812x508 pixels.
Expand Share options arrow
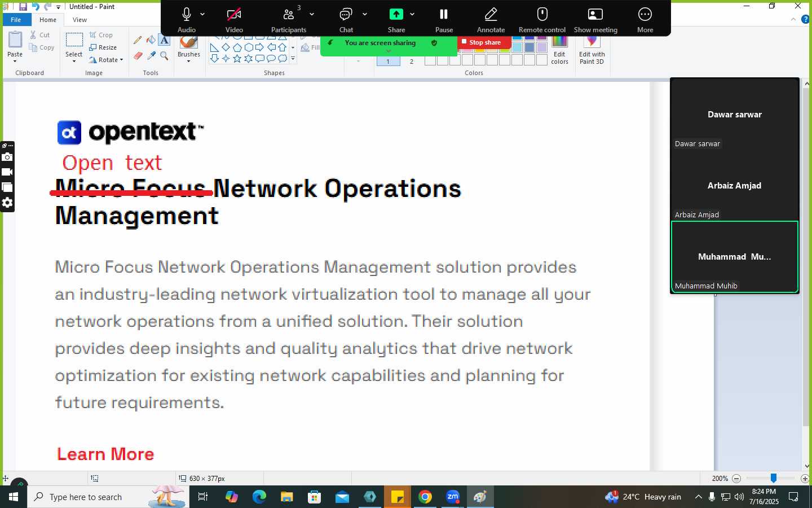coord(412,14)
